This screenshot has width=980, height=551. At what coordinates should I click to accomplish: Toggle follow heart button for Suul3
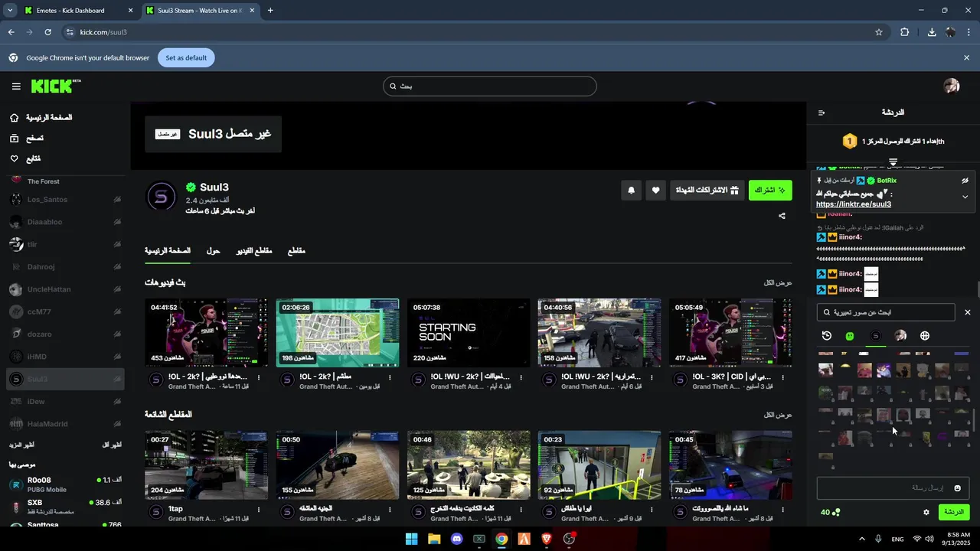point(655,191)
